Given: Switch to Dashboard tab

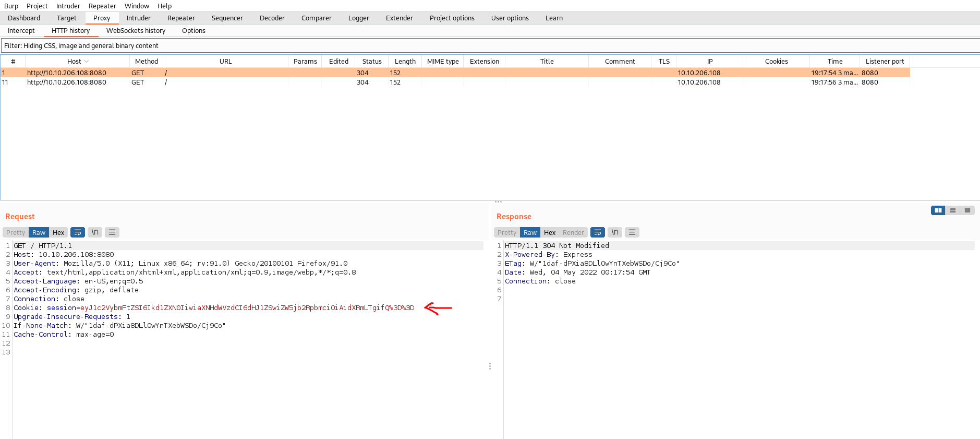Looking at the screenshot, I should pos(24,18).
